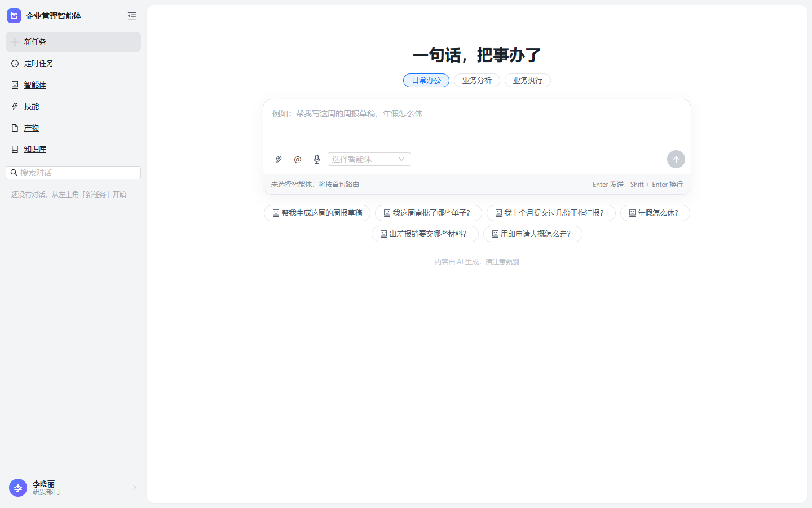The image size is (812, 508).
Task: Click the 一句话，把事办了 heading
Action: click(477, 55)
